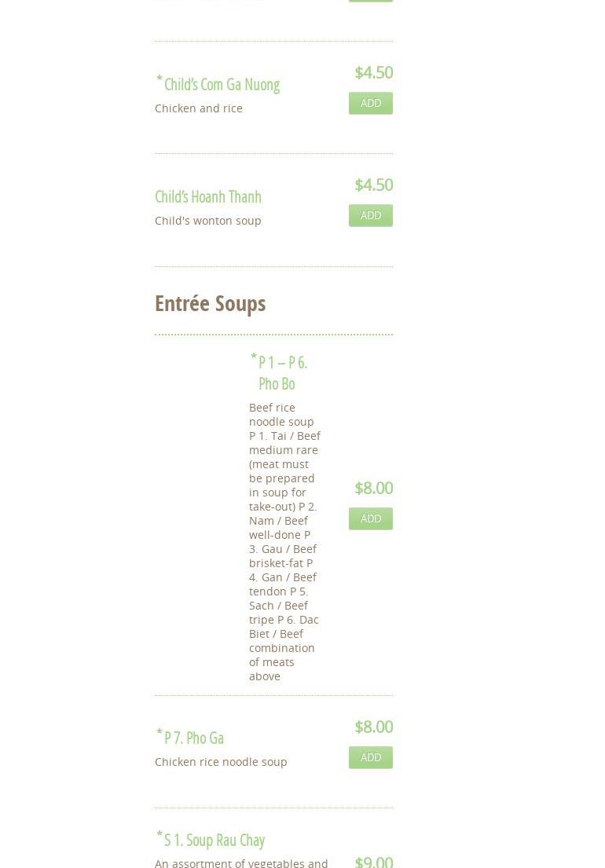The height and width of the screenshot is (868, 605).
Task: Add Pho Bo beef noodle soup
Action: coord(370,518)
